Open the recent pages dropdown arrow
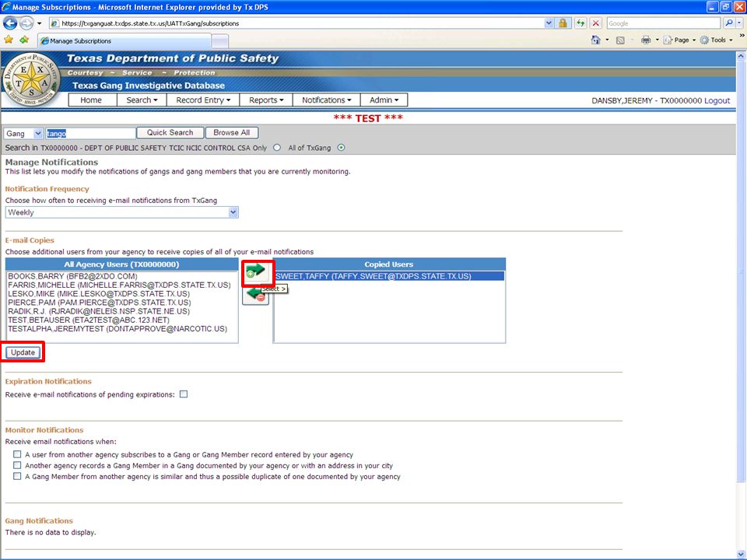The image size is (747, 560). click(40, 23)
